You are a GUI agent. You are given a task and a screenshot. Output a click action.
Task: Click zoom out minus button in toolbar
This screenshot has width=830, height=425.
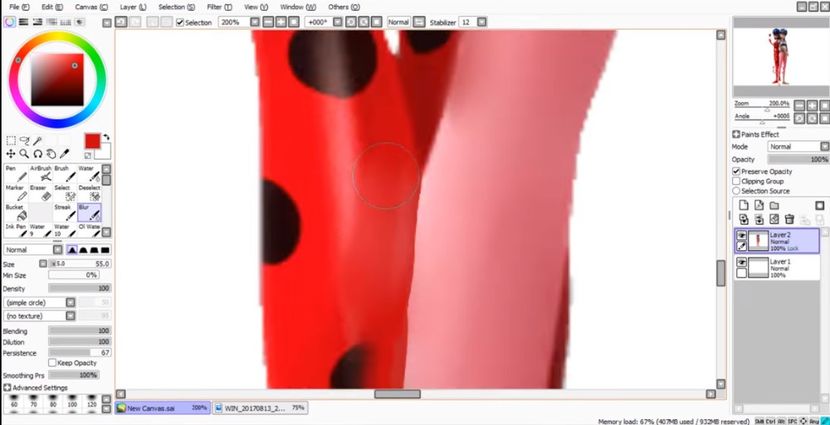pyautogui.click(x=268, y=22)
